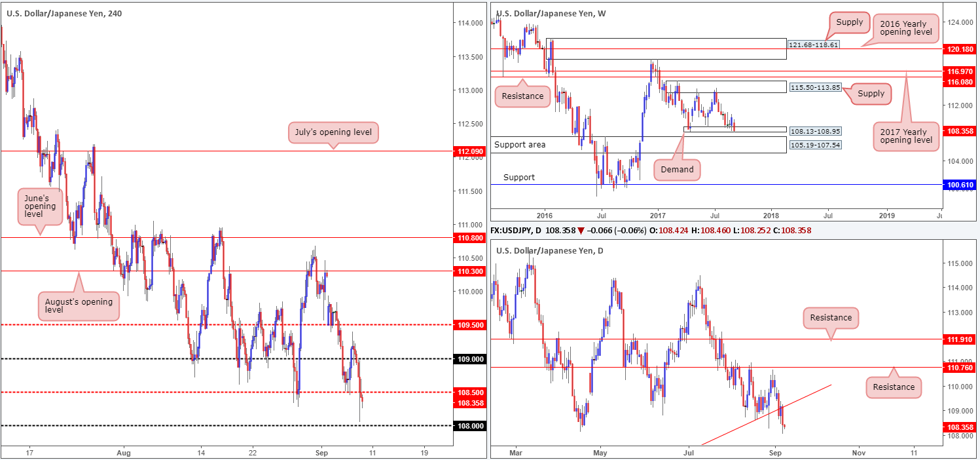Click the 'Support area' text on the weekly chart
Viewport: 980px width, 460px height.
520,144
